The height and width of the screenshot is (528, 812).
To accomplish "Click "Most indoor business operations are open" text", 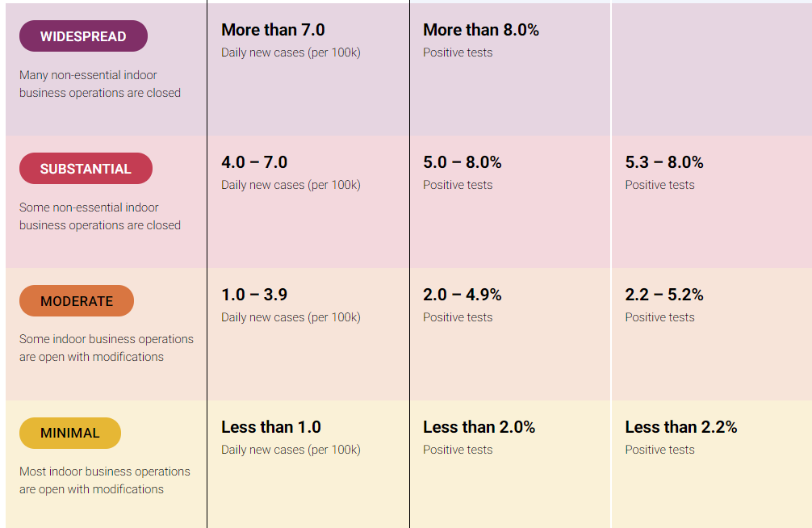I will point(105,480).
